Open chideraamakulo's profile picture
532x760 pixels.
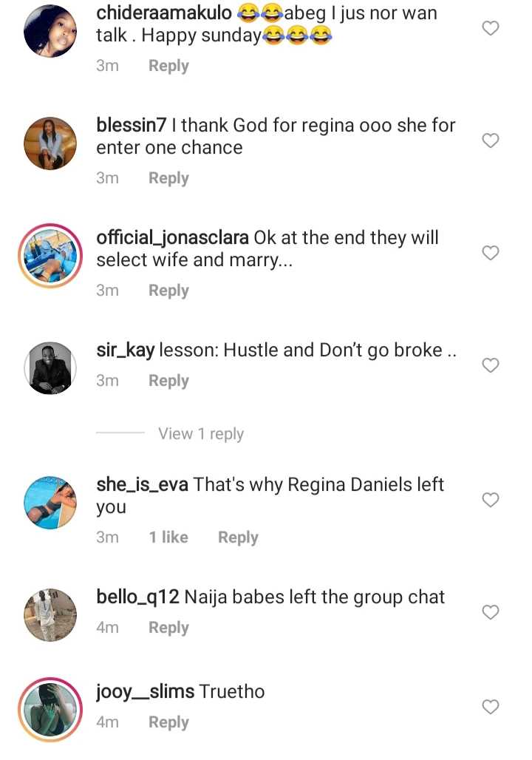(50, 30)
